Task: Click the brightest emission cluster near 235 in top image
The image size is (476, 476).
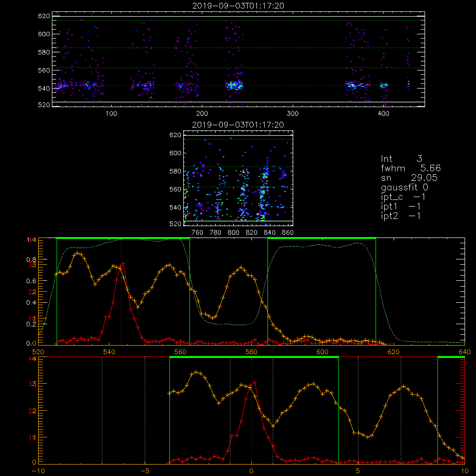Action: (x=234, y=85)
